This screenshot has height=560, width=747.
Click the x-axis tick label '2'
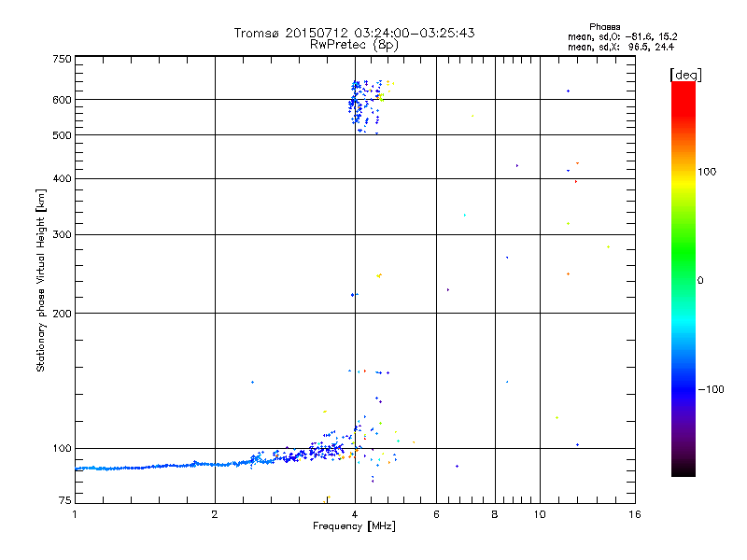(215, 514)
